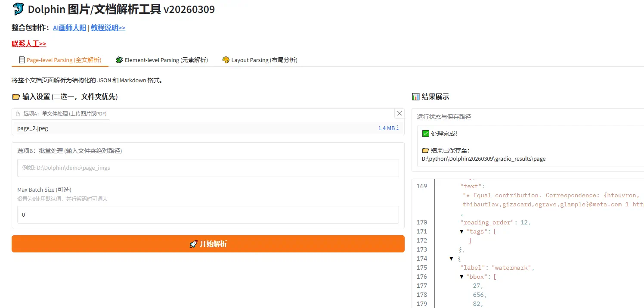Collapse the "bbox" array at line 176
This screenshot has height=308, width=644.
click(461, 277)
